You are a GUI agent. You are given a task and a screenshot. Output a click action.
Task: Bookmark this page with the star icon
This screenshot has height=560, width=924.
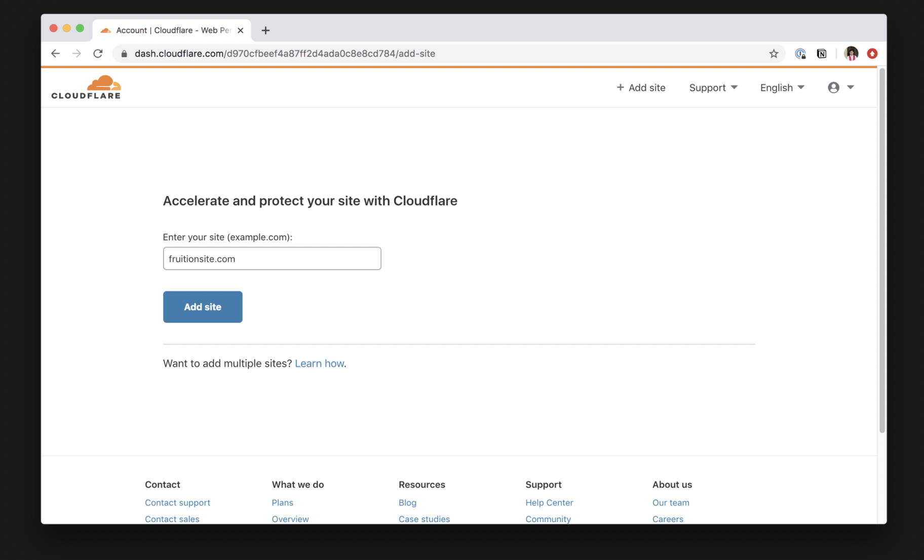[773, 54]
